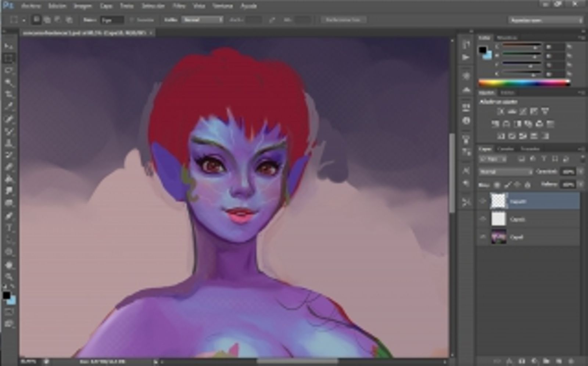Close the open document tab
Screen dimensions: 588x366
point(151,33)
